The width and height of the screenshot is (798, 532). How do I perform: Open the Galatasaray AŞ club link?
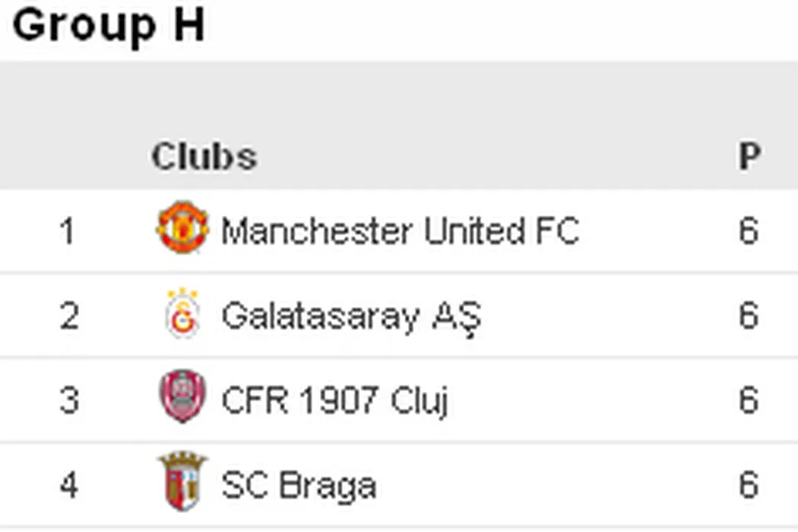click(351, 316)
